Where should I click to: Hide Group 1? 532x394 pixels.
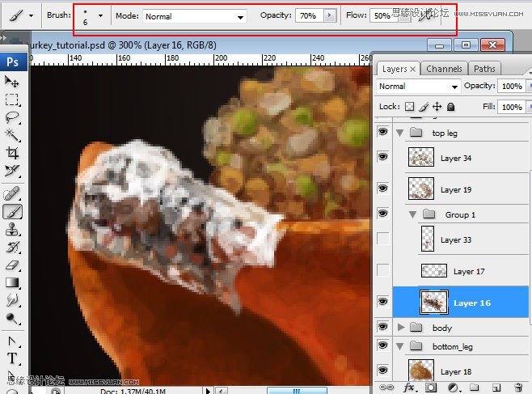(383, 213)
